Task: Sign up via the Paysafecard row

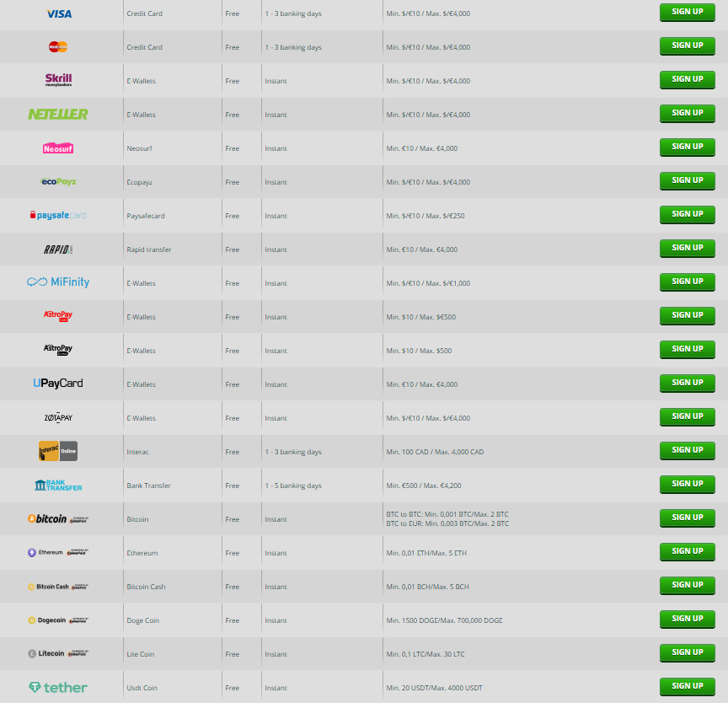Action: point(688,214)
